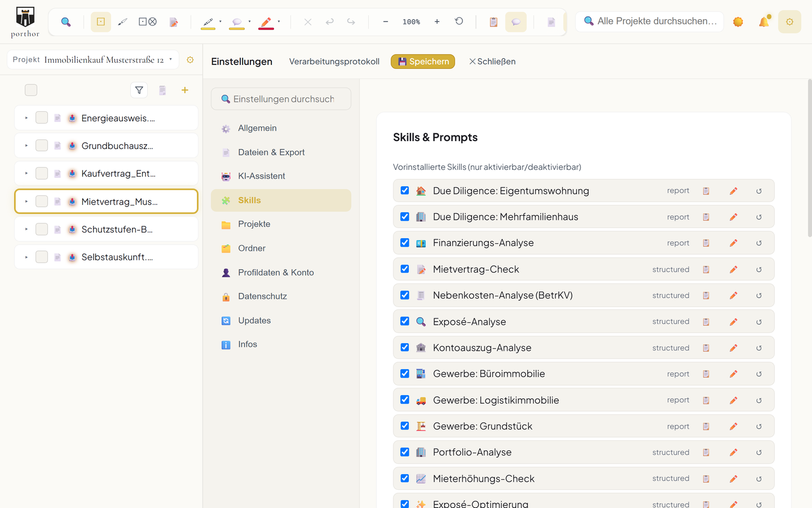Click the undo arrow in the toolbar
812x508 pixels.
(329, 21)
